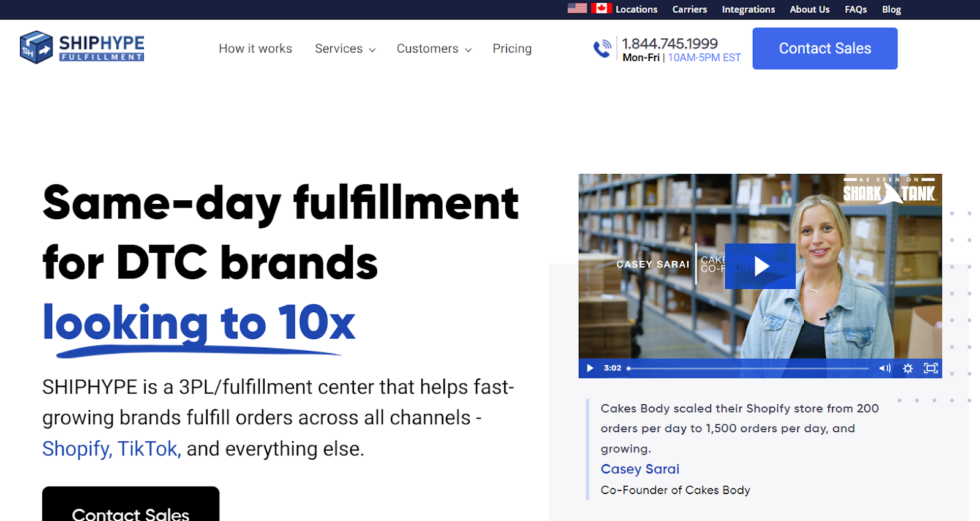Screen dimensions: 980x521
Task: Open the Locations link
Action: 636,9
